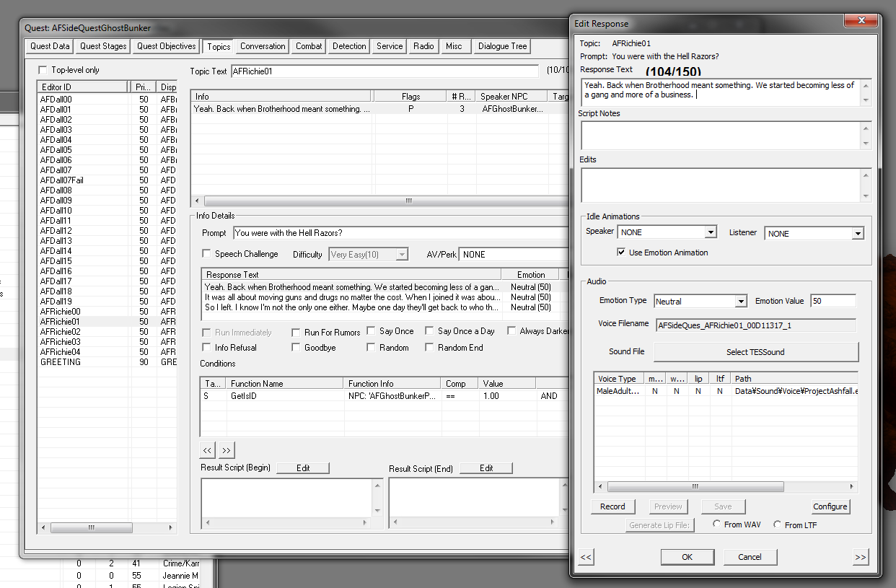The height and width of the screenshot is (588, 896).
Task: Select the From LTF radio button
Action: click(x=778, y=525)
